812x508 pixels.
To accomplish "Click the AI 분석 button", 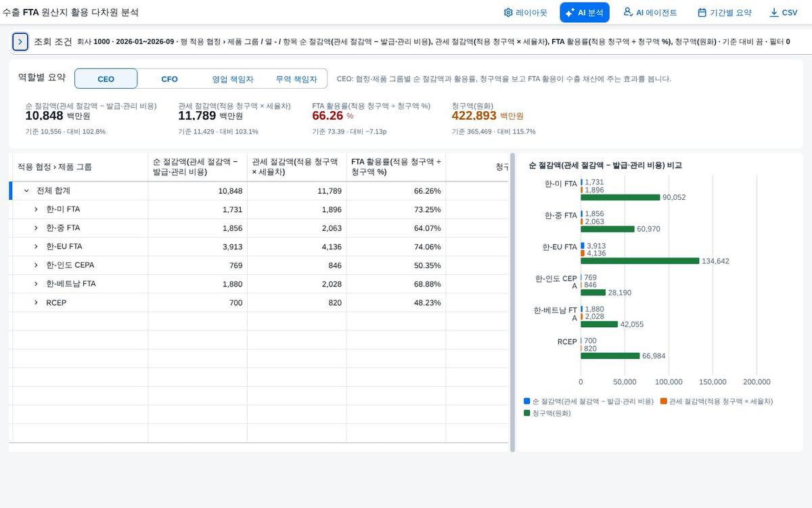I will (x=584, y=12).
